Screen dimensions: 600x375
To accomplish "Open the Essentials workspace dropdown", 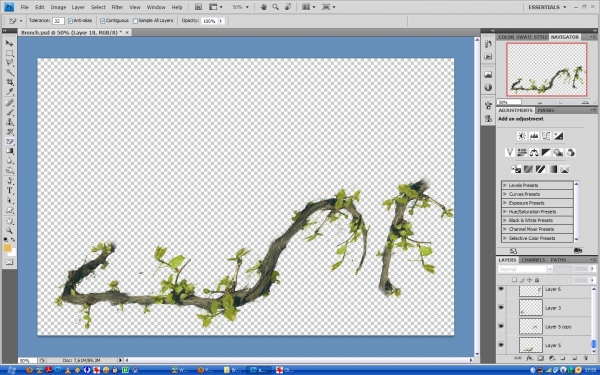I will [547, 7].
